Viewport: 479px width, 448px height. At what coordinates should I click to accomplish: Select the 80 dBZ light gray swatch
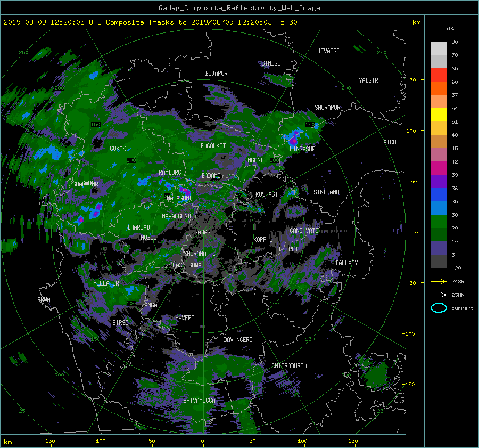click(439, 48)
